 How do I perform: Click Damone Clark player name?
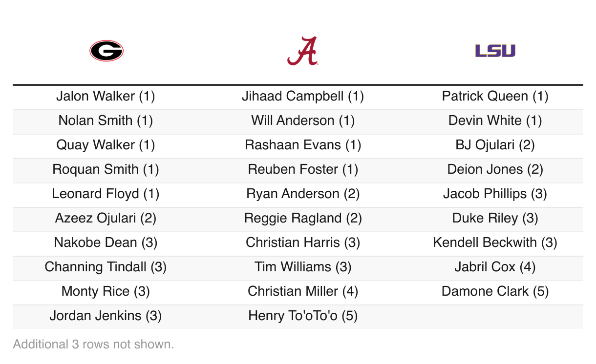495,291
